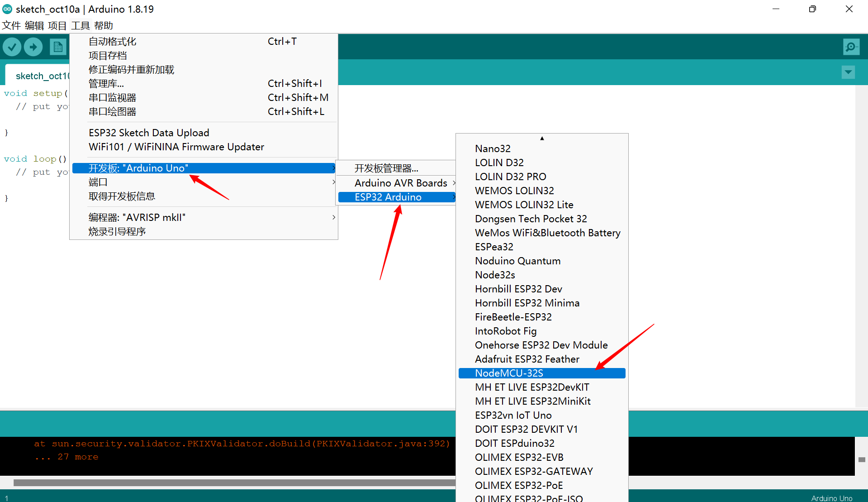The width and height of the screenshot is (868, 502).
Task: Select WEMOS LOLIN32 Lite board
Action: (542, 205)
